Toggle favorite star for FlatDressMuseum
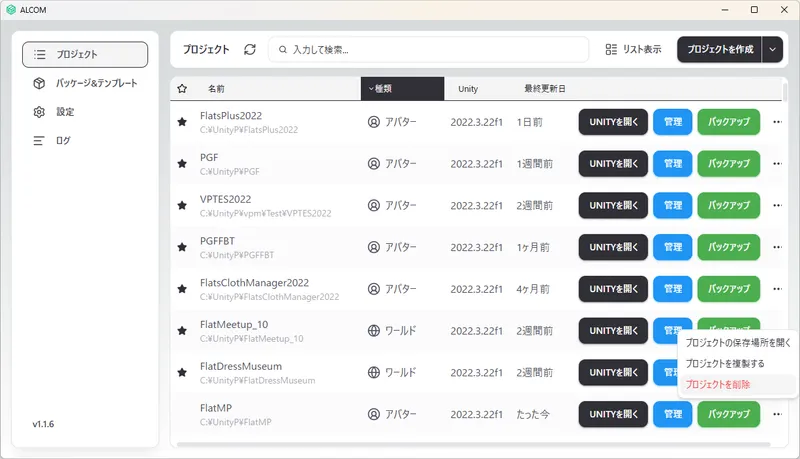The height and width of the screenshot is (459, 800). point(182,373)
